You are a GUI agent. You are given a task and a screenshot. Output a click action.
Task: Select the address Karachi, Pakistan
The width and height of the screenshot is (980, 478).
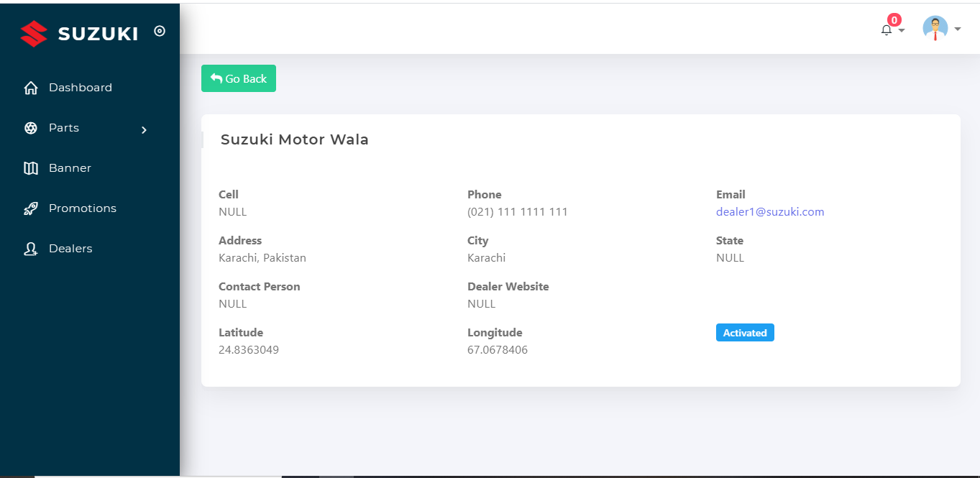point(262,258)
